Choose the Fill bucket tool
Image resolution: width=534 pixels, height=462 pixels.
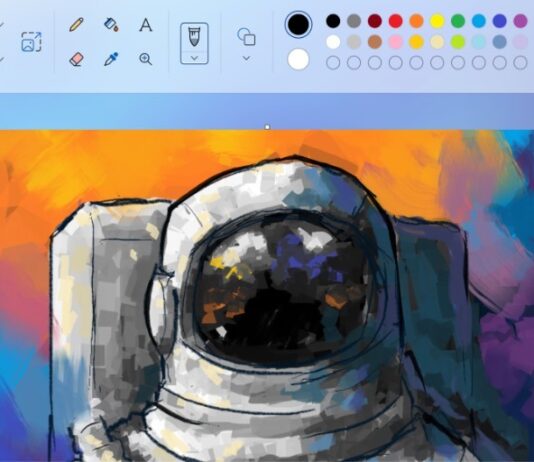pos(111,25)
